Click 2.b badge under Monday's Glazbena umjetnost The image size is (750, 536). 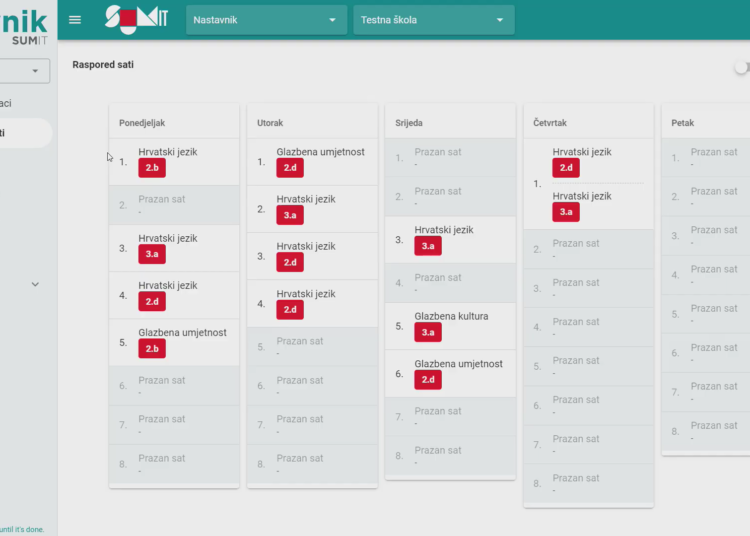click(x=152, y=349)
